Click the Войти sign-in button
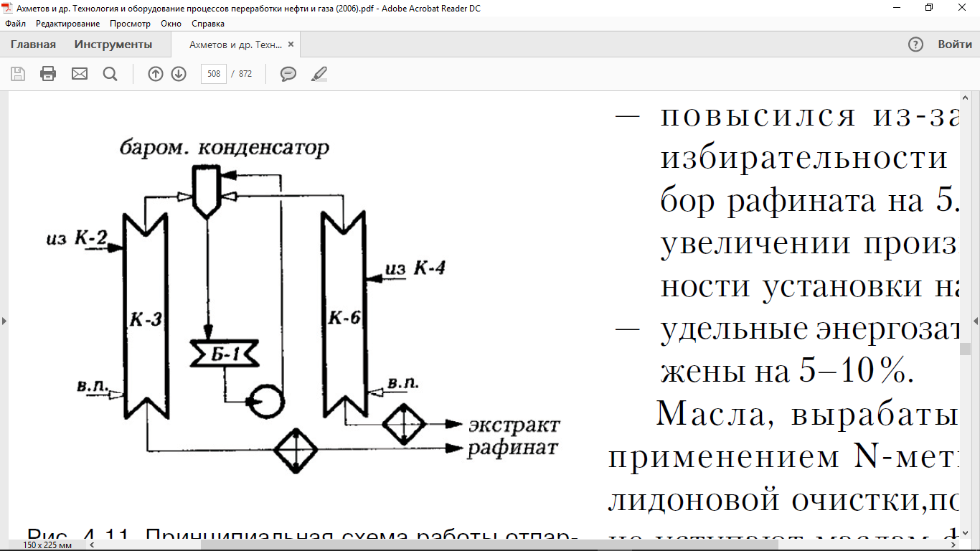Viewport: 980px width, 551px height. [x=955, y=44]
